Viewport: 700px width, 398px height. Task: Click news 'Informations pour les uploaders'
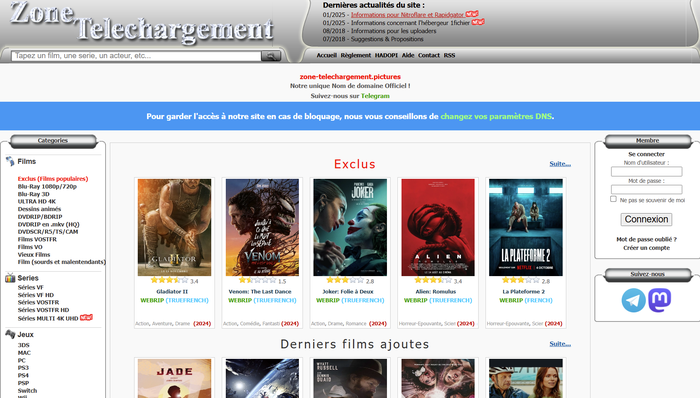[393, 31]
